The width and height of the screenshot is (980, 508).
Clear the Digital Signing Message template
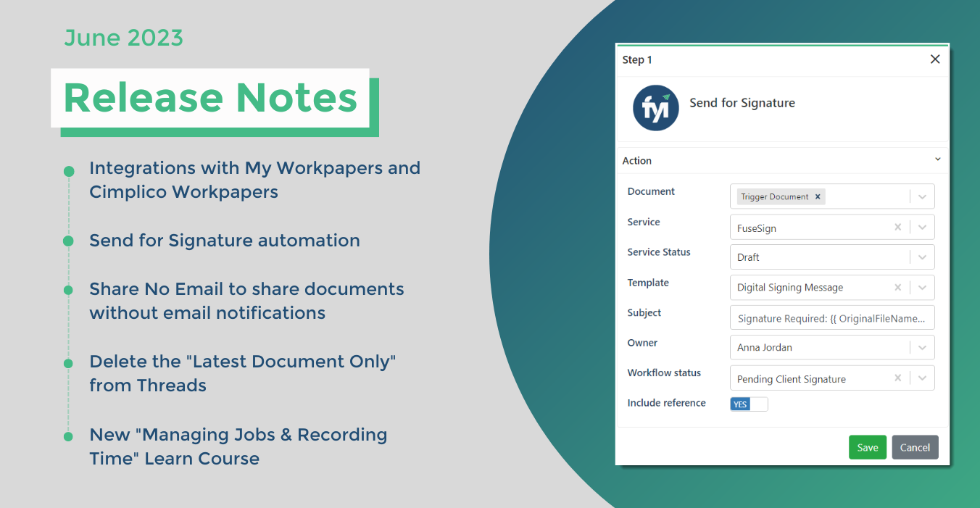(897, 287)
